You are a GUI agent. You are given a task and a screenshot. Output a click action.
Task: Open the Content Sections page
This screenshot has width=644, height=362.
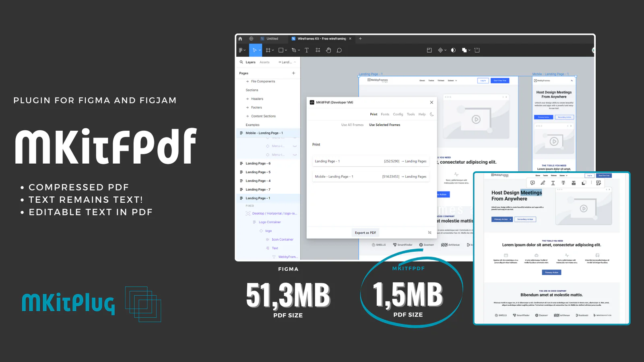point(263,116)
